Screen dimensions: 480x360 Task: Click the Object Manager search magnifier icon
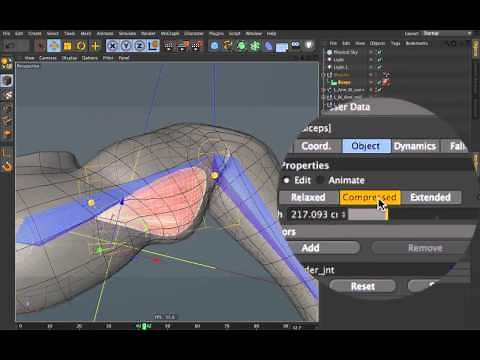point(447,43)
